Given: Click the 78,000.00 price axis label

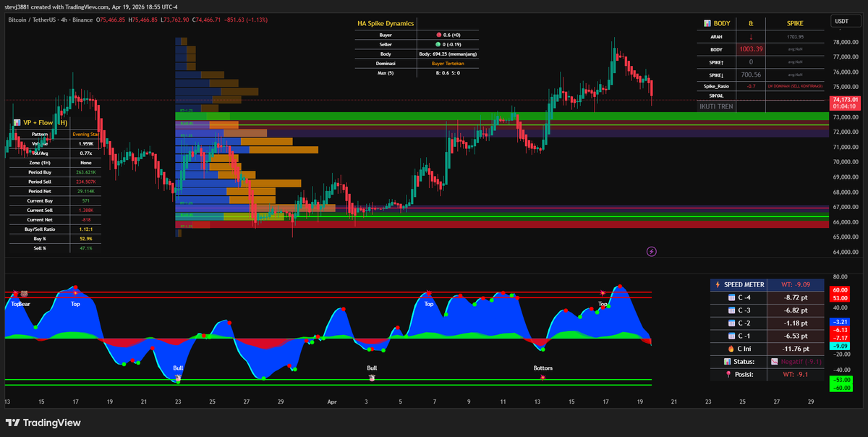Looking at the screenshot, I should click(x=846, y=43).
